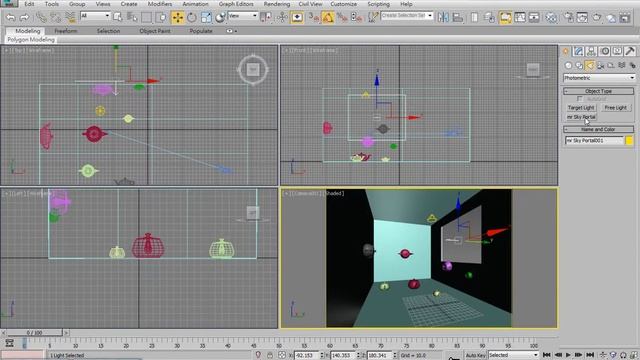Viewport: 640px width, 360px height.
Task: Open the Utilities hammer panel tab
Action: pos(630,51)
